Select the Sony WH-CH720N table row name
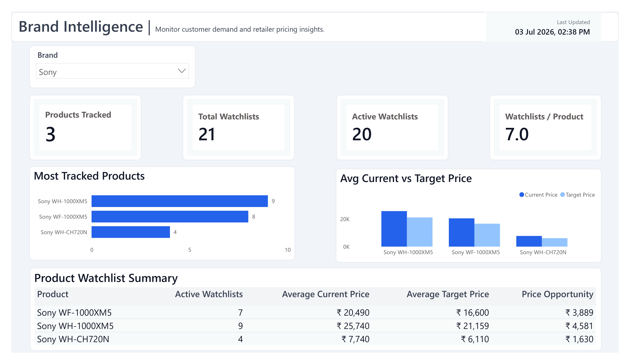630x364 pixels. (x=73, y=339)
